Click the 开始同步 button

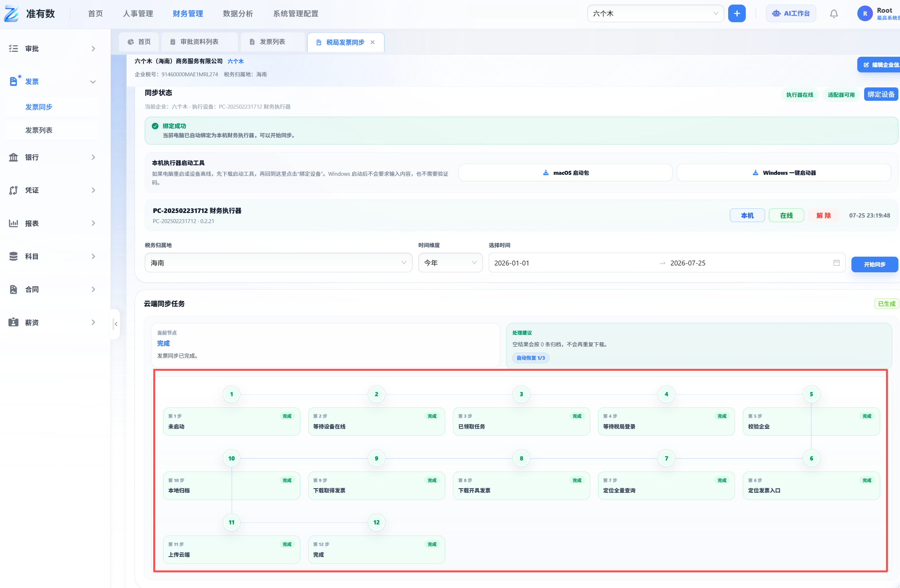[874, 264]
